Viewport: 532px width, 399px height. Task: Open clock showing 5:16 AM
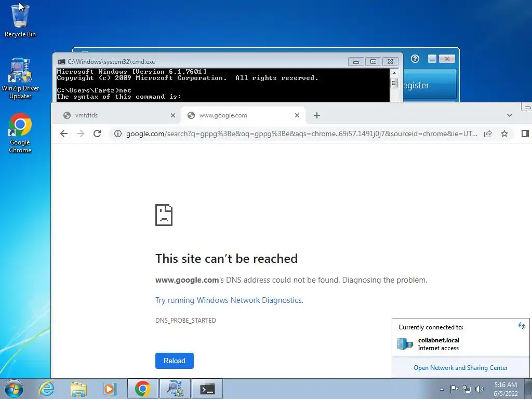coord(506,389)
